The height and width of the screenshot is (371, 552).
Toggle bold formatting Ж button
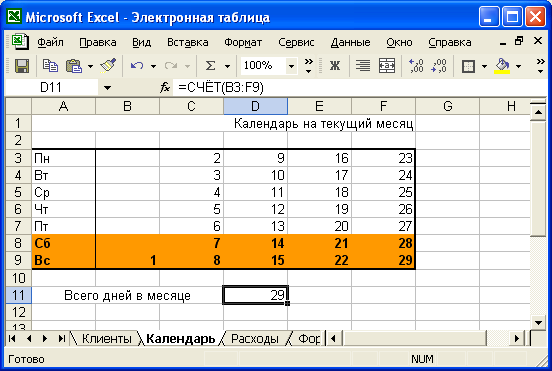pos(334,66)
